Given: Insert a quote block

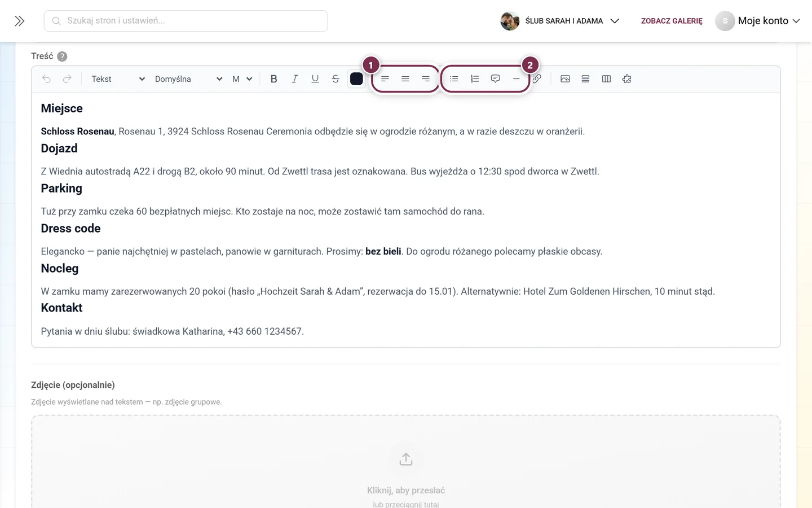Looking at the screenshot, I should (x=495, y=79).
